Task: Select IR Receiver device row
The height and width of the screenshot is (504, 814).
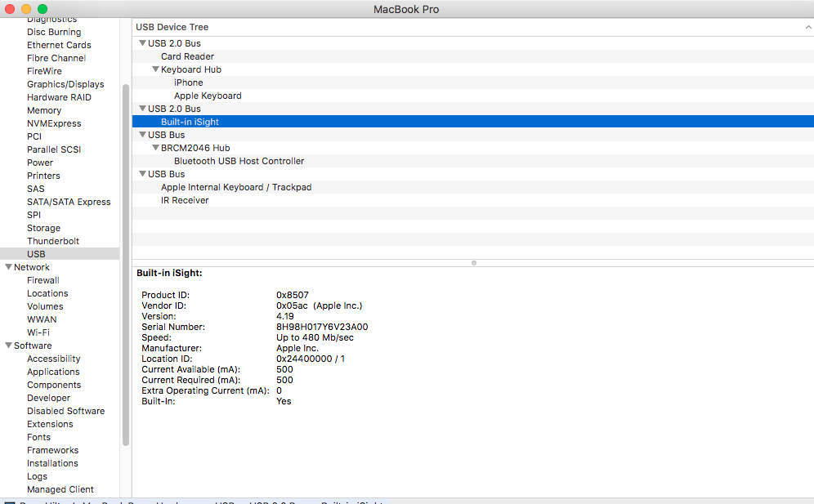Action: click(473, 200)
